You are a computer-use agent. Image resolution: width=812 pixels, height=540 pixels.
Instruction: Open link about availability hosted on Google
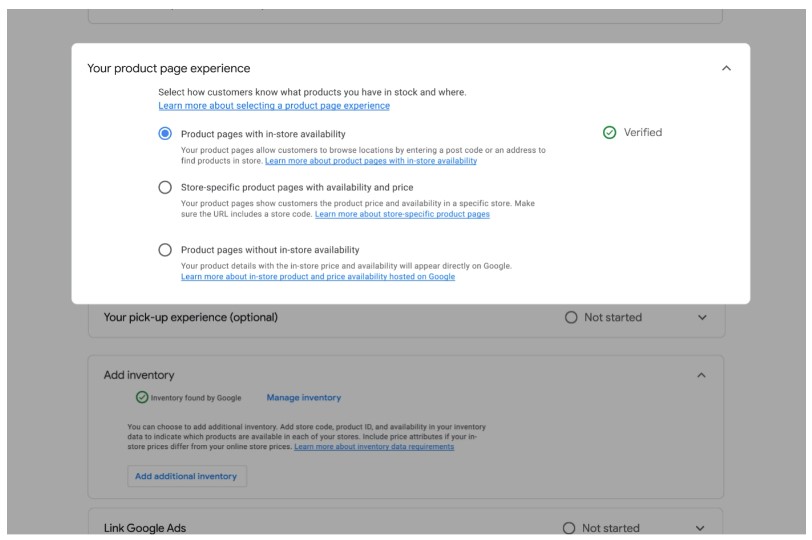[x=317, y=277]
